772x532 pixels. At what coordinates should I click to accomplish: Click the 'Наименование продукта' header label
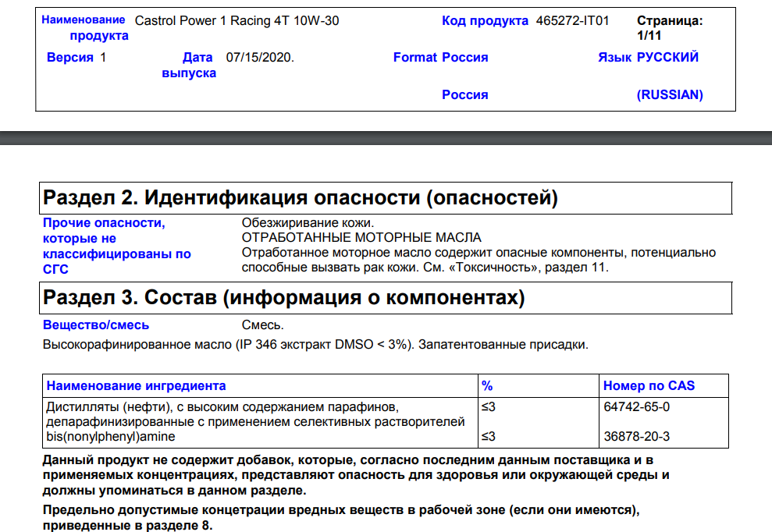85,27
